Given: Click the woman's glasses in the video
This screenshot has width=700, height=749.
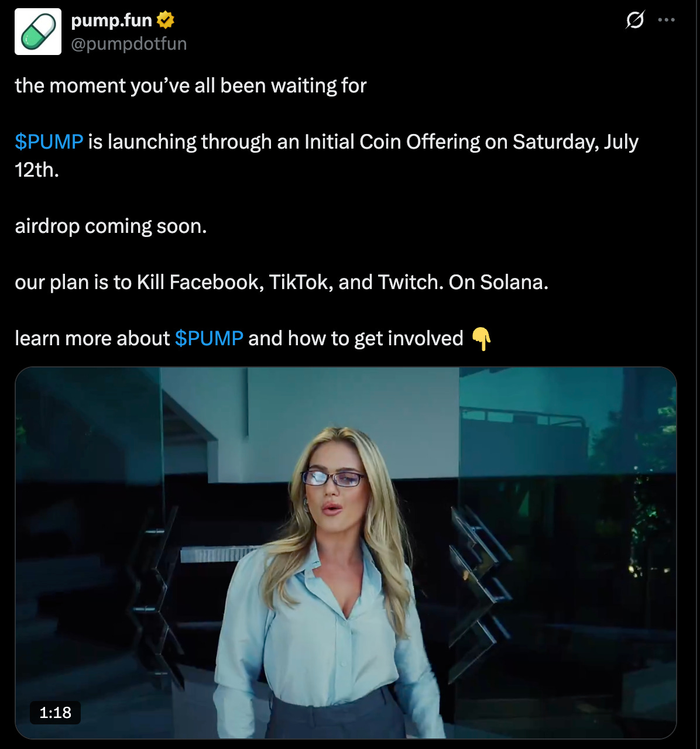Looking at the screenshot, I should (334, 478).
